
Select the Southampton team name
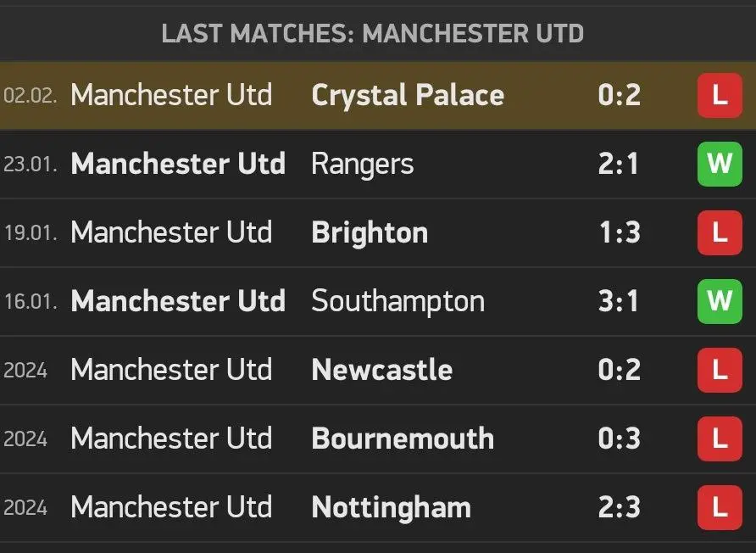pyautogui.click(x=398, y=301)
